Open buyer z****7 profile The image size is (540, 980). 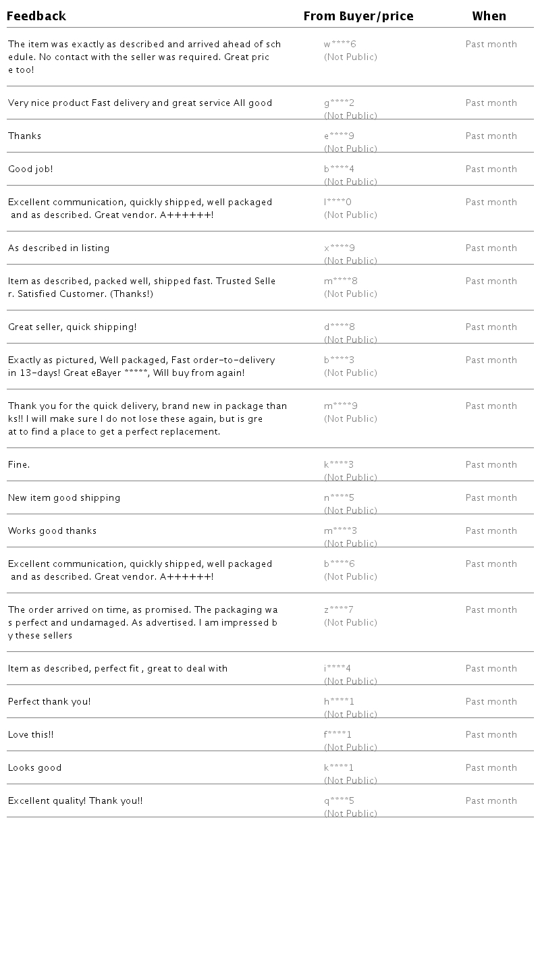point(338,610)
